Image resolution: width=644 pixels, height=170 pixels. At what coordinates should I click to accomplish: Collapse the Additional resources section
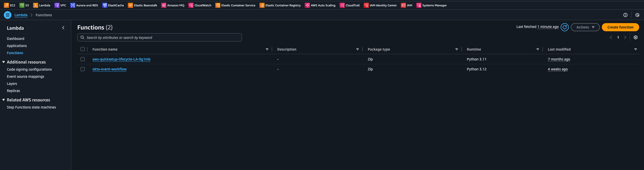(4, 62)
